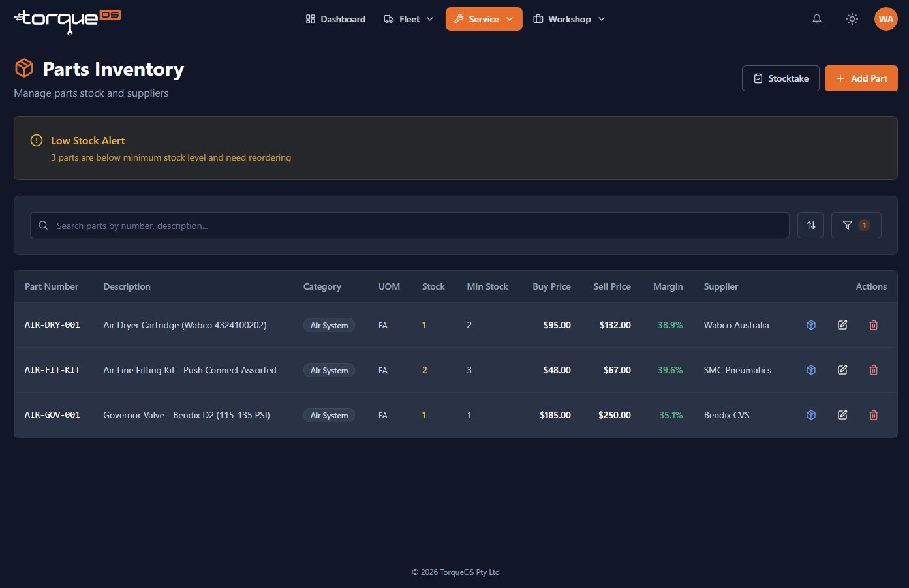
Task: Go to Dashboard
Action: [335, 19]
